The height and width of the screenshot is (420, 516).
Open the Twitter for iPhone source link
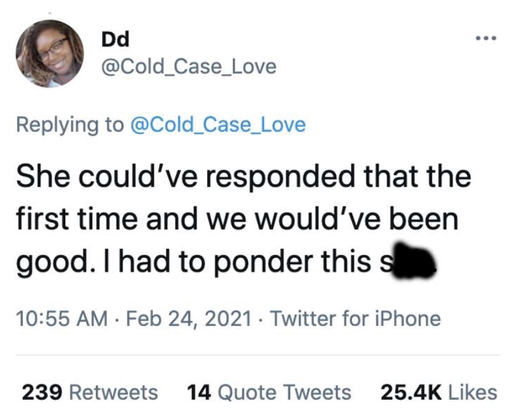click(356, 319)
